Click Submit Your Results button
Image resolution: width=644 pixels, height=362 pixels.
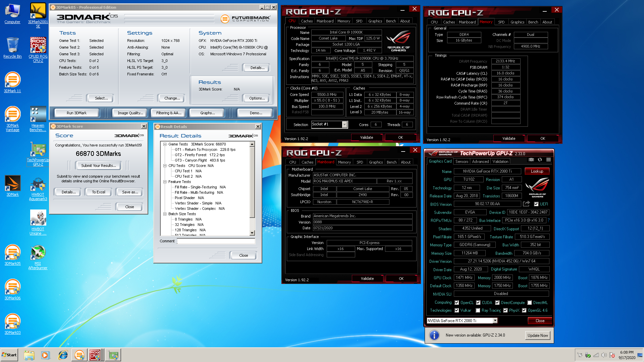click(98, 166)
